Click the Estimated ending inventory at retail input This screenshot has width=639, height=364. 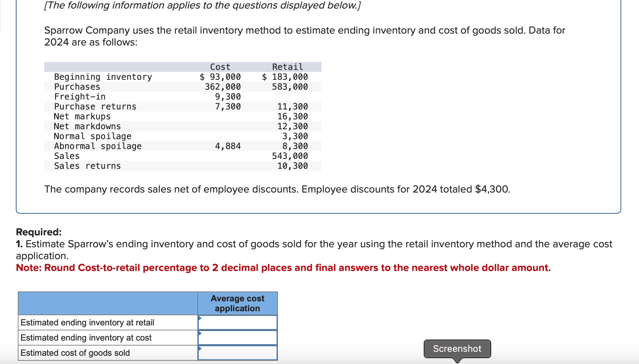click(x=238, y=322)
